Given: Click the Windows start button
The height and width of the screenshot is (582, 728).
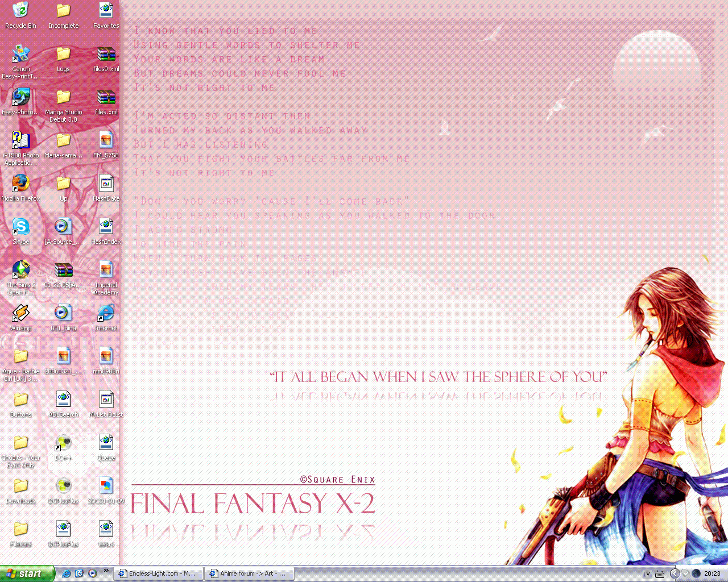Looking at the screenshot, I should click(x=27, y=573).
